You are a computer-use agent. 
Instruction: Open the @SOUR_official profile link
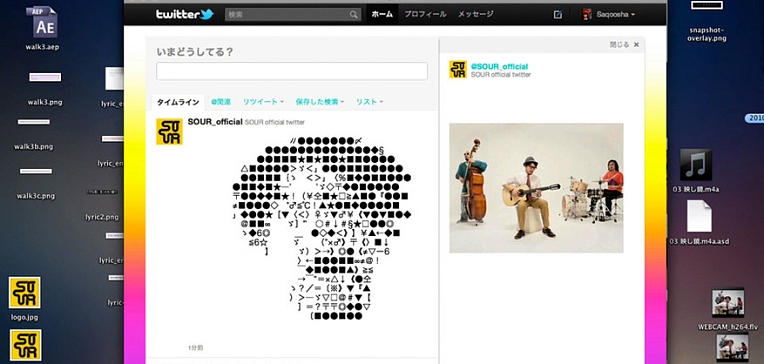click(499, 66)
